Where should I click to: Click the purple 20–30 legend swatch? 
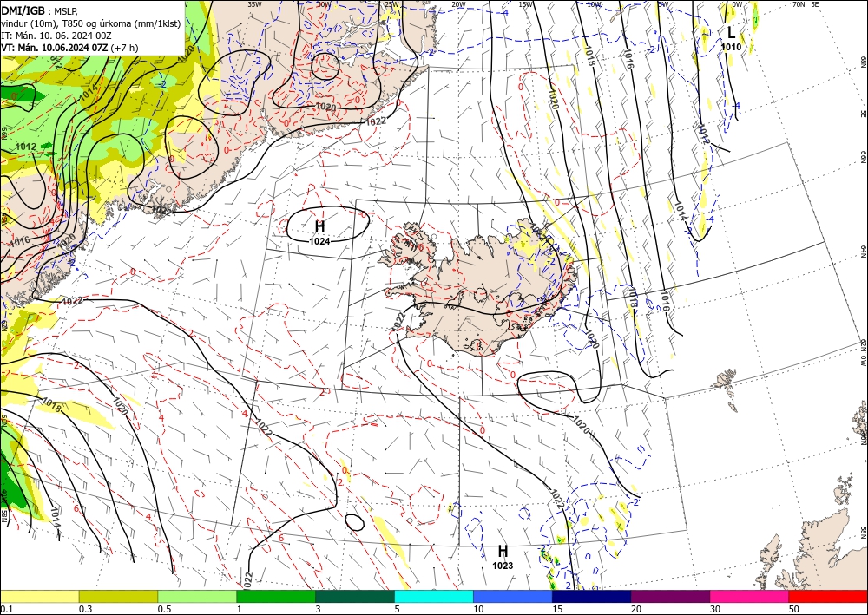pos(670,596)
